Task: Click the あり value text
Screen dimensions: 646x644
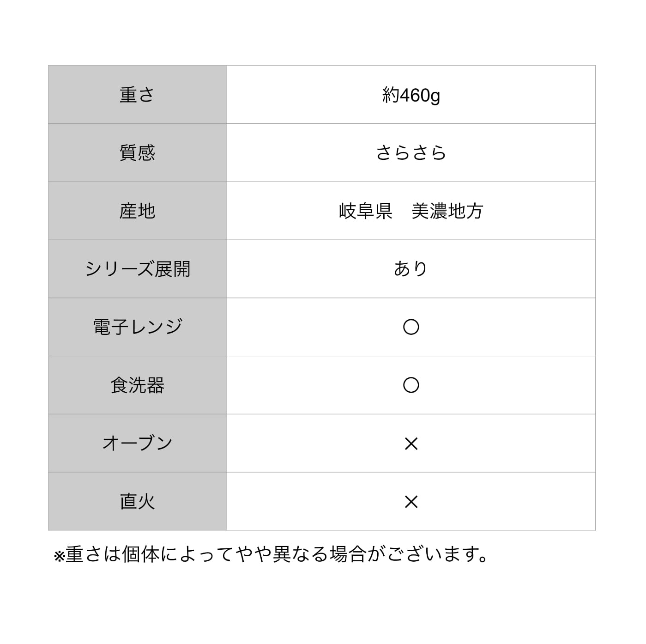Action: click(x=411, y=269)
